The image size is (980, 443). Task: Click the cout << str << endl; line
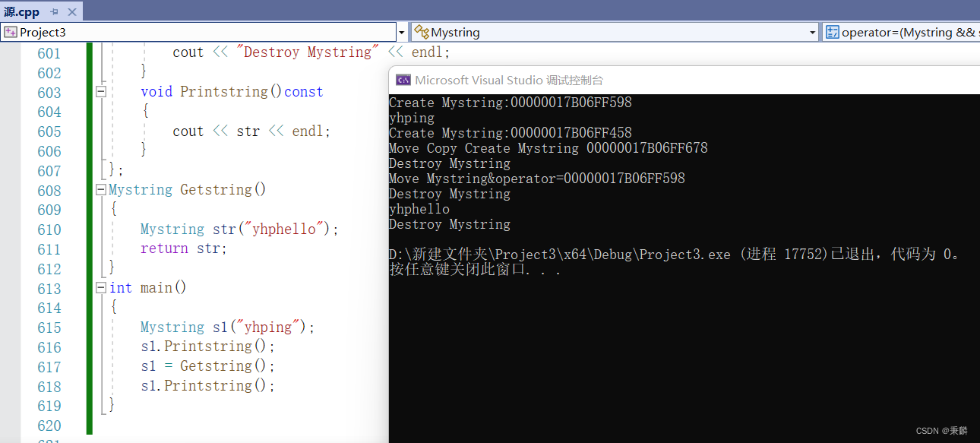(x=251, y=131)
